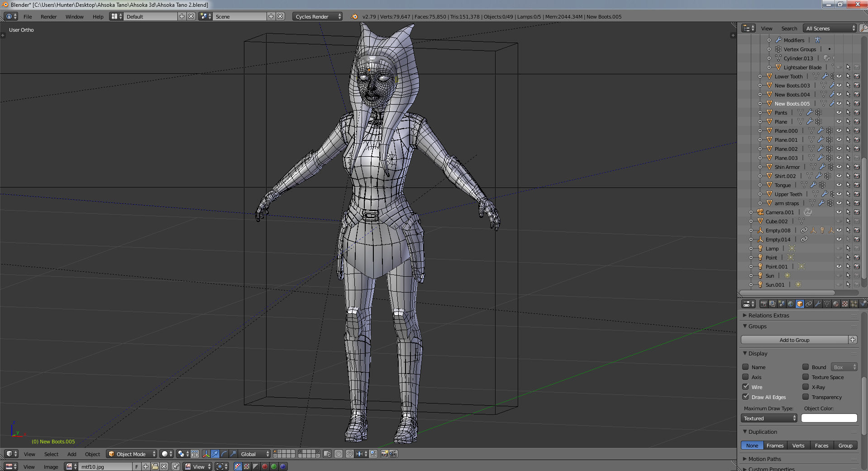Image resolution: width=868 pixels, height=471 pixels.
Task: Open the All Scenes outliner dropdown
Action: click(830, 28)
